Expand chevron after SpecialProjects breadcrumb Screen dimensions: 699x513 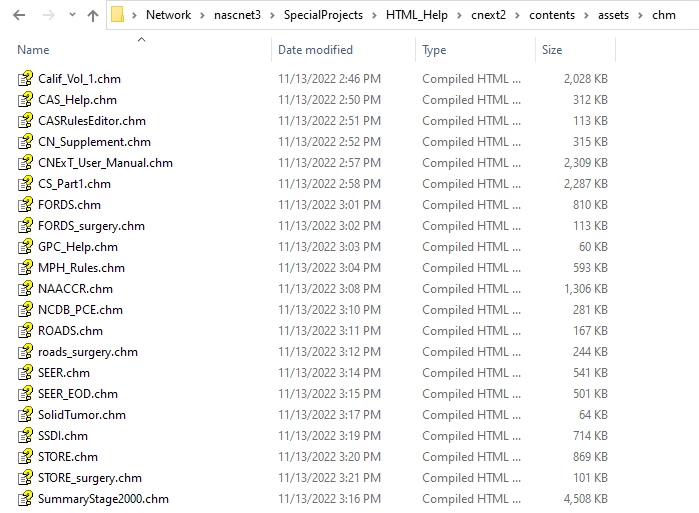coord(374,16)
